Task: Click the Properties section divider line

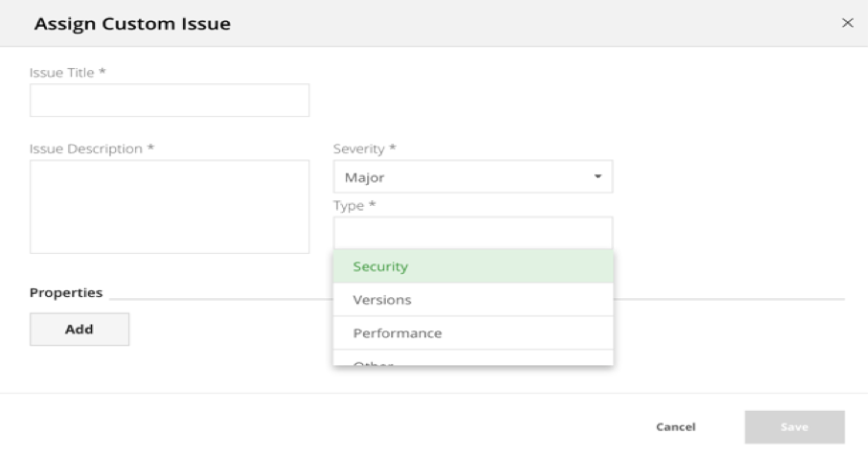Action: tap(729, 299)
